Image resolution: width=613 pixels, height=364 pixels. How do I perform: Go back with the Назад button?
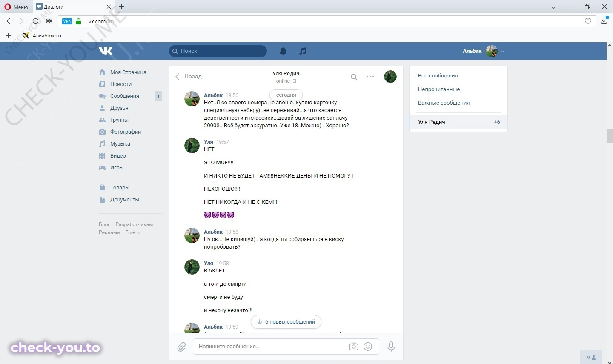pyautogui.click(x=189, y=77)
